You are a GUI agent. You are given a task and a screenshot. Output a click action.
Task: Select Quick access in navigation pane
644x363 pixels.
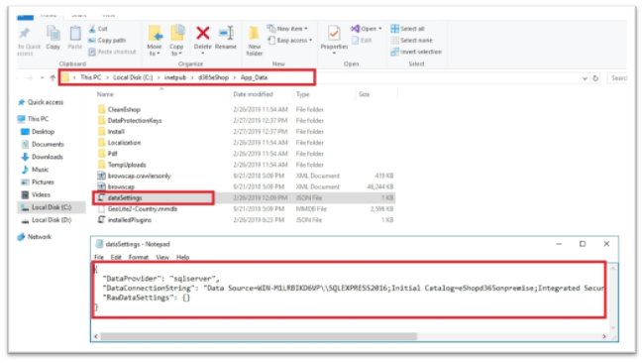point(41,102)
